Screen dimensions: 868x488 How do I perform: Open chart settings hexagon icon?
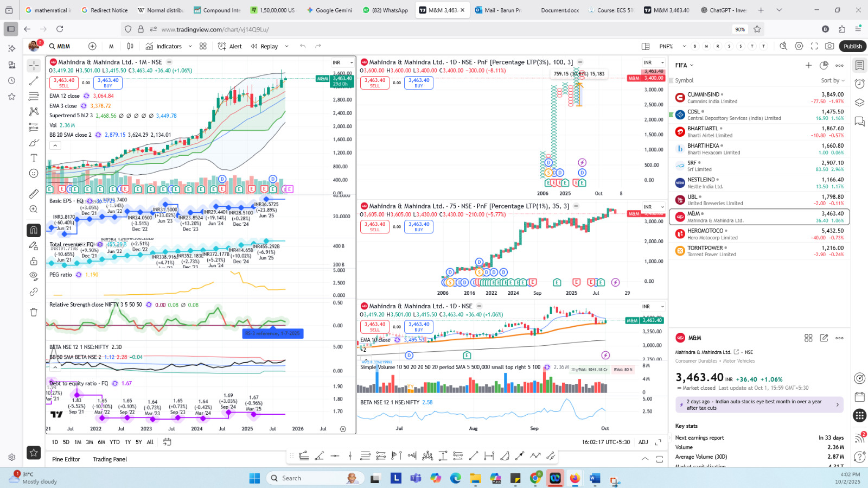pyautogui.click(x=799, y=46)
